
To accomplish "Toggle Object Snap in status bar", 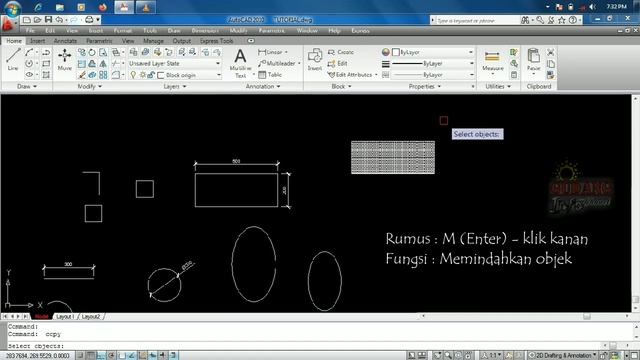I will click(x=122, y=356).
